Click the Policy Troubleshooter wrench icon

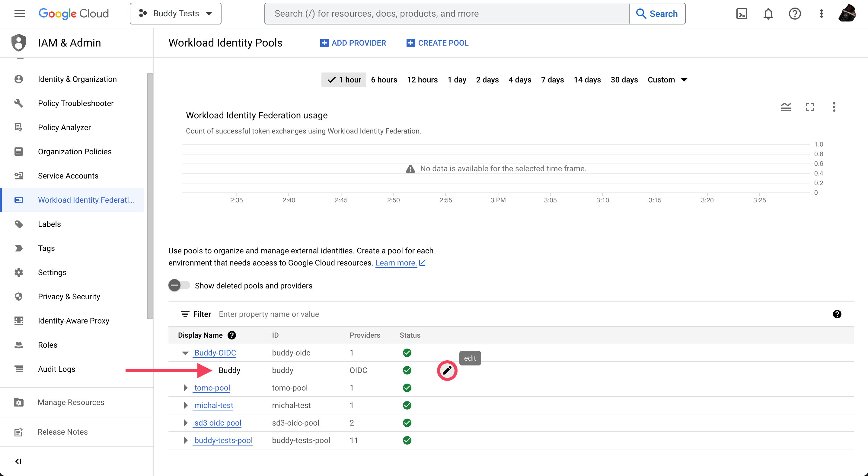click(x=18, y=103)
